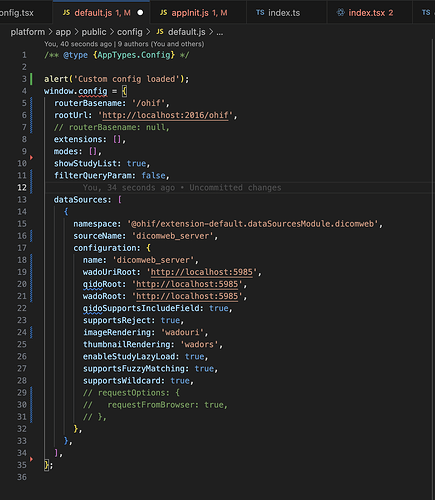
Task: Open the wadoUriRoot localhost:5985 link
Action: tap(202, 272)
